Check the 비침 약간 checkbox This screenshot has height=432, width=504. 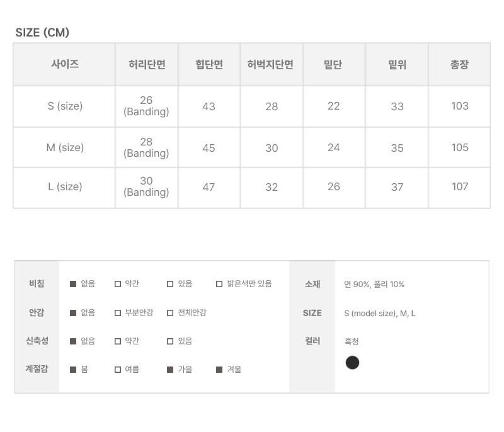click(118, 284)
